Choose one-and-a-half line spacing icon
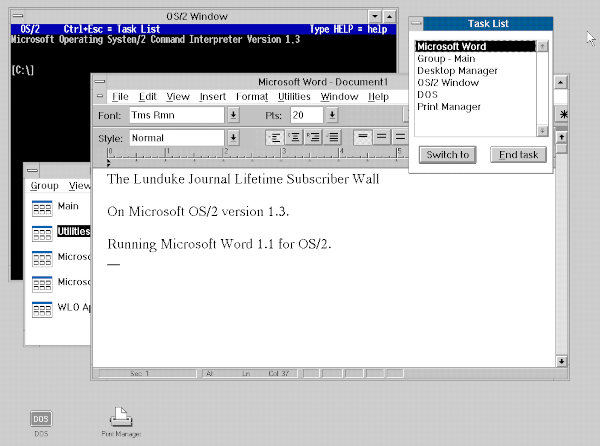The image size is (600, 446). (382, 137)
